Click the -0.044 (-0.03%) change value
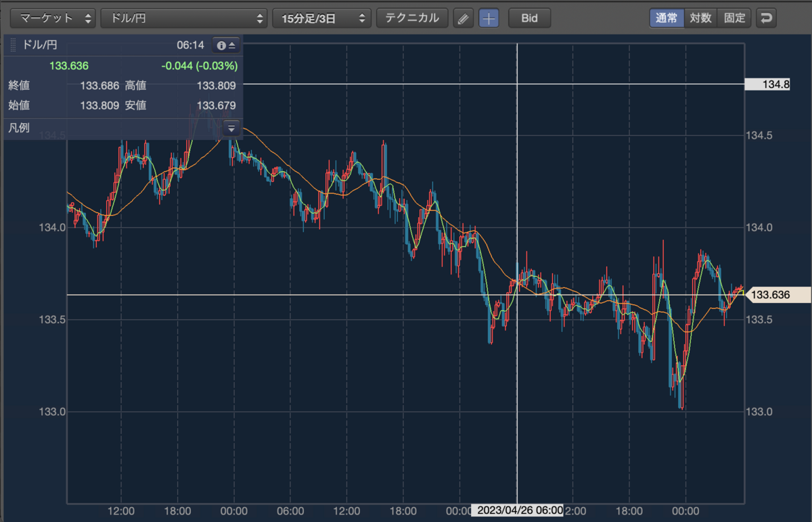The height and width of the screenshot is (522, 812). 200,66
